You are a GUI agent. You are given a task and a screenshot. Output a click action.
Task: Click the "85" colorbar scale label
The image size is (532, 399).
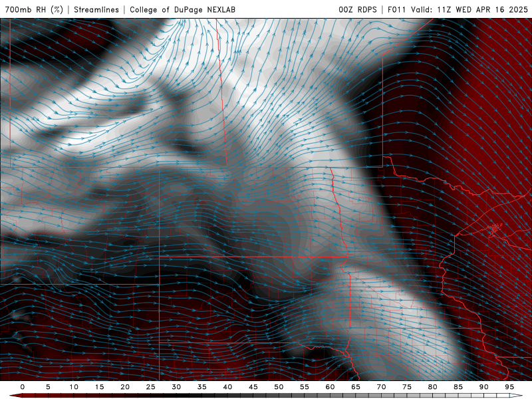pos(458,387)
